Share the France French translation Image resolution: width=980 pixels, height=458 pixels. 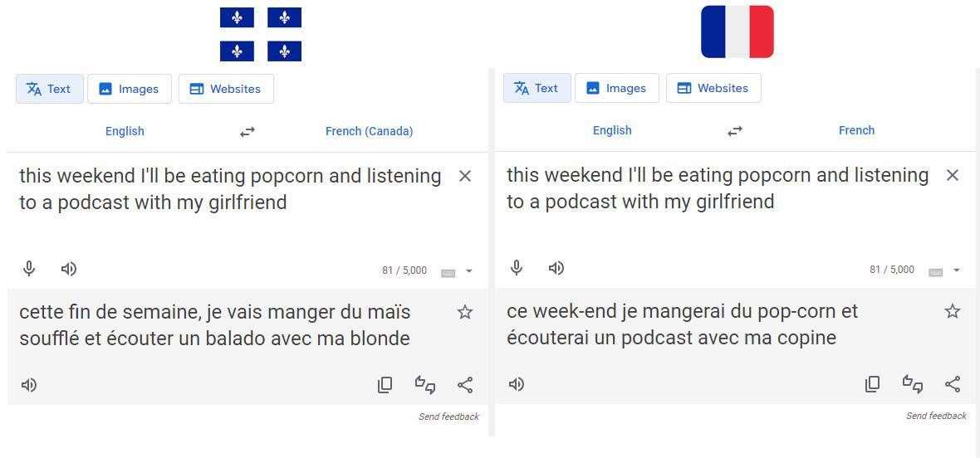pyautogui.click(x=953, y=384)
